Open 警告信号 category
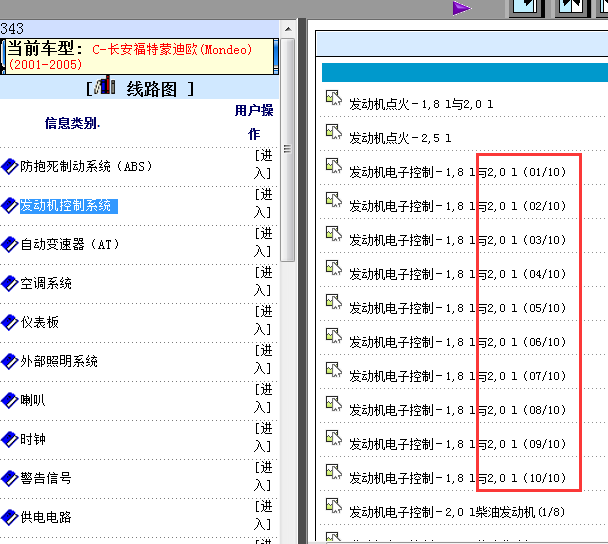Viewport: 608px width, 544px height. pos(46,478)
